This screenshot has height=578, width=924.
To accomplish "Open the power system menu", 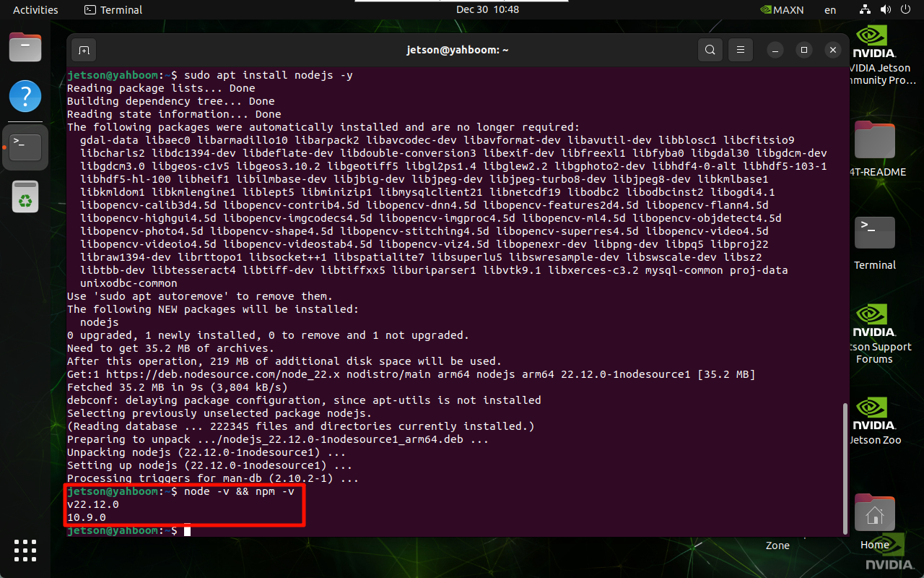I will [907, 9].
